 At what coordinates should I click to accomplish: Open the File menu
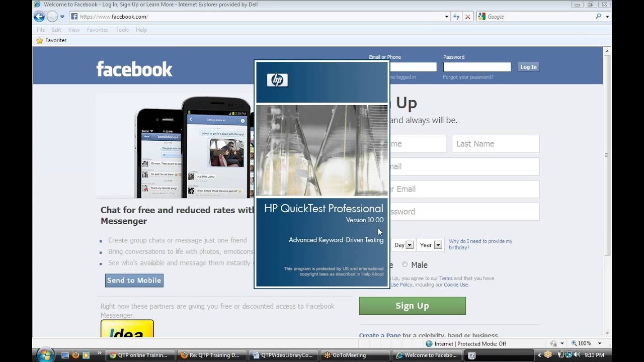pos(41,30)
